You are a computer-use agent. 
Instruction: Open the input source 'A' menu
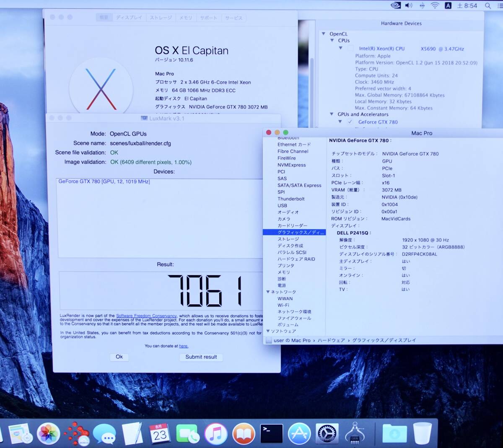pyautogui.click(x=448, y=5)
